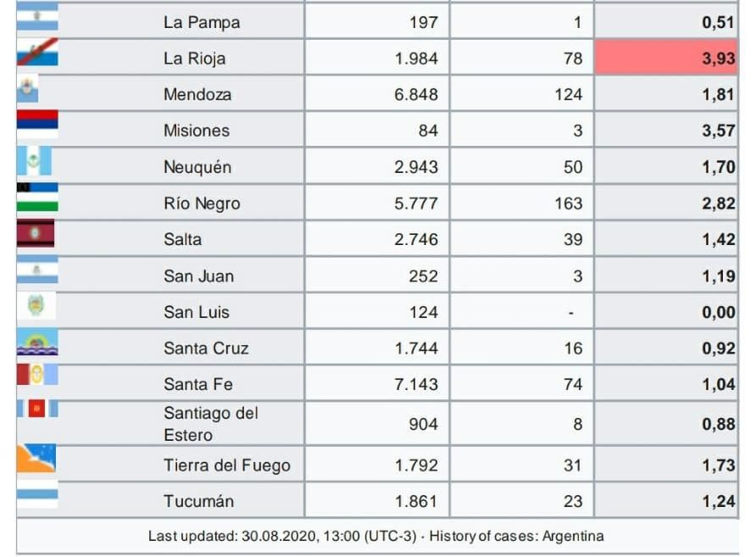Click the Neuquén province flag icon
Screen dimensions: 756x557
coord(34,161)
